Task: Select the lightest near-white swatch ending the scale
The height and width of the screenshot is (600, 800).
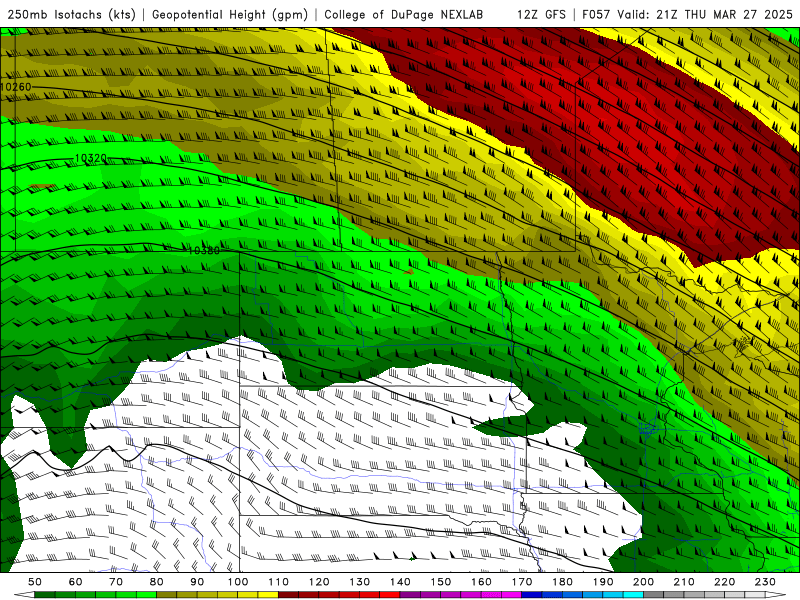Action: tap(755, 595)
